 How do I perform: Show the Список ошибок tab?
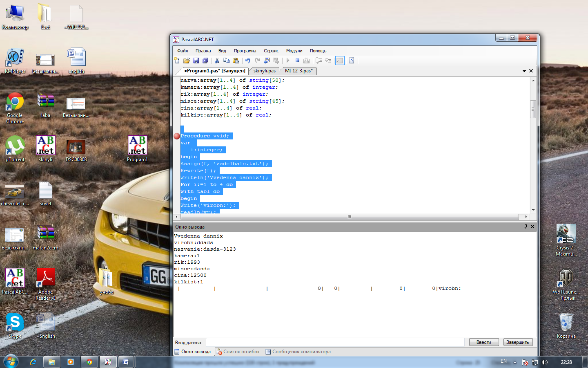[x=238, y=352]
